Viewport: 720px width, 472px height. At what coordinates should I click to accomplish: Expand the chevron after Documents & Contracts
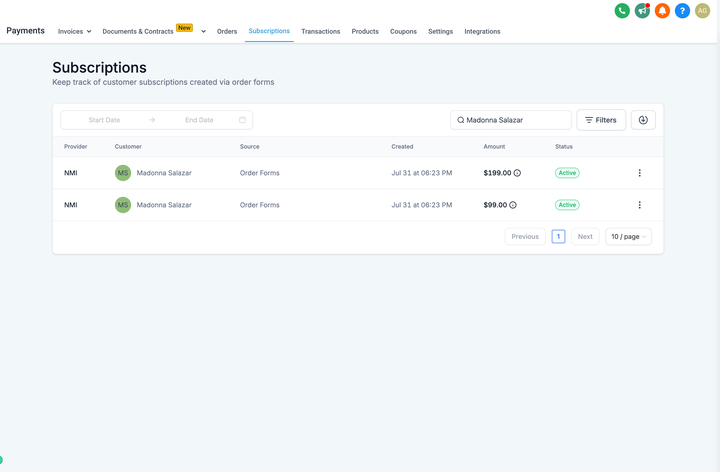point(203,32)
